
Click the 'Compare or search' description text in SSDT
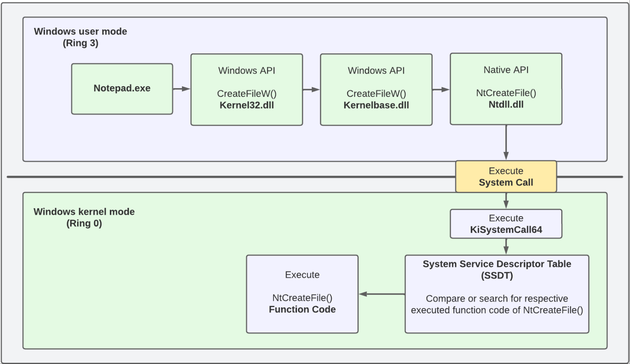(x=497, y=304)
